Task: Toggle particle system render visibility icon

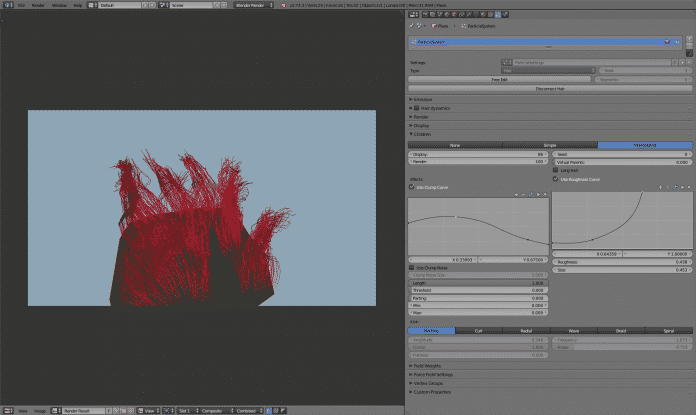Action: [665, 43]
